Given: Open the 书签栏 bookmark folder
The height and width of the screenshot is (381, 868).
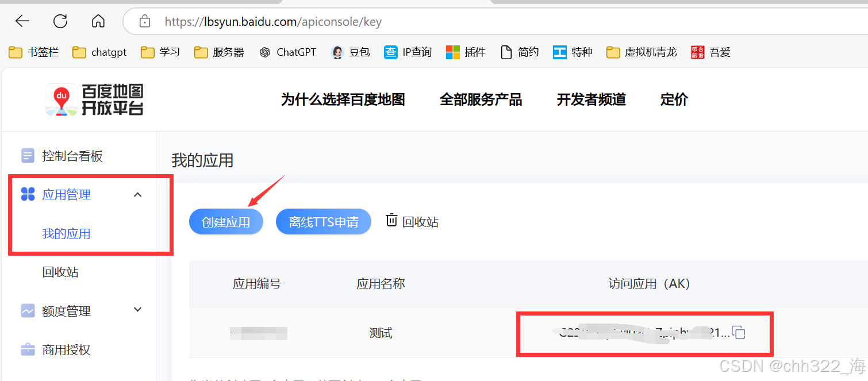Looking at the screenshot, I should (x=34, y=52).
